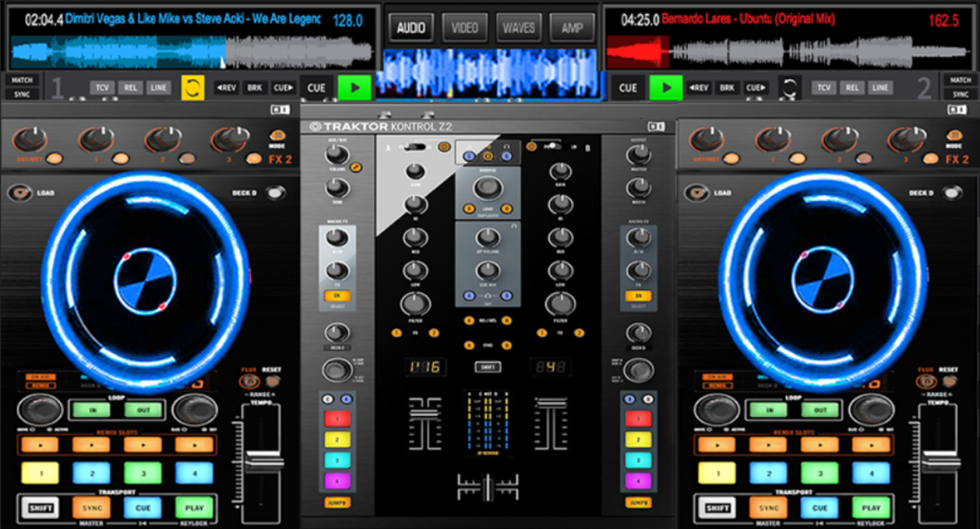Toggle left deck FX 3 button

point(253,159)
